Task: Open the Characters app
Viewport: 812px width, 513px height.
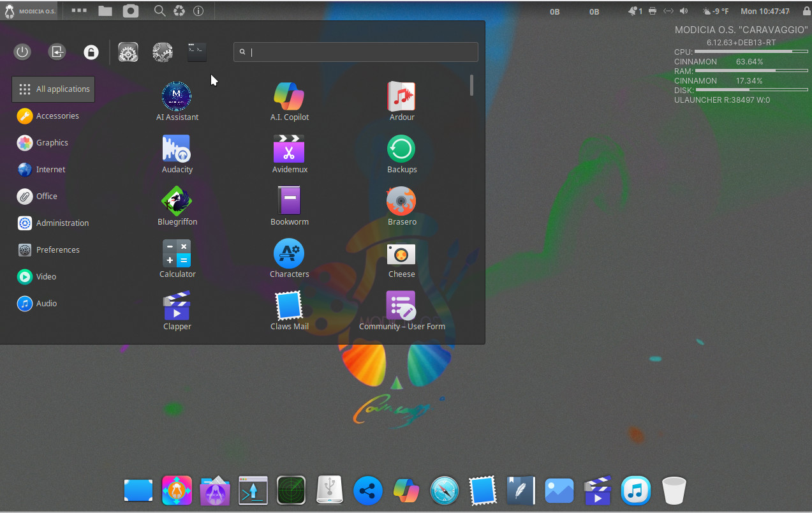Action: coord(290,258)
